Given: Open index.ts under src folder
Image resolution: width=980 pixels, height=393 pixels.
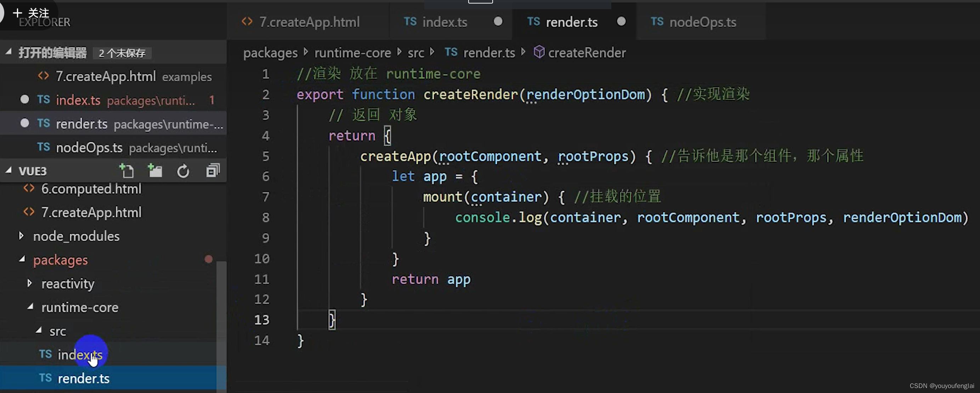Looking at the screenshot, I should pos(108,354).
